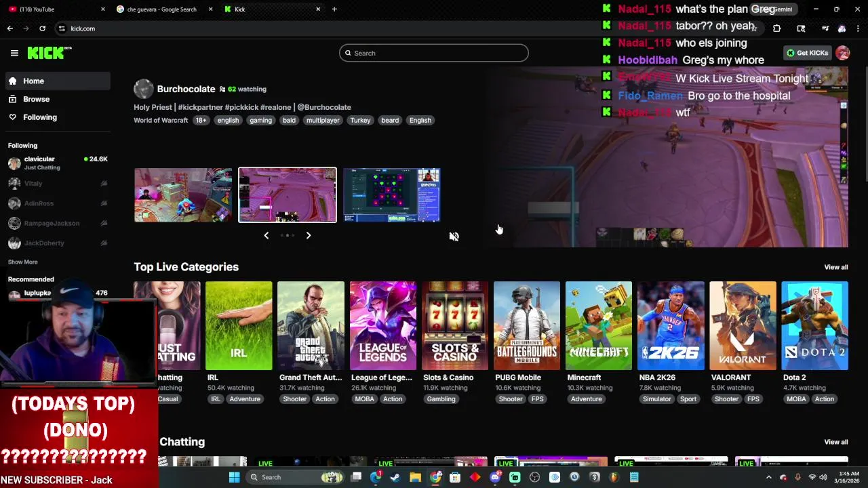Open Grand Theft Auto category card

(x=311, y=326)
